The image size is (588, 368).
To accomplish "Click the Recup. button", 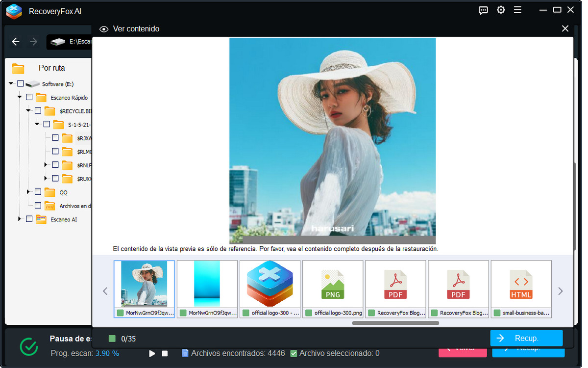I will coord(526,338).
